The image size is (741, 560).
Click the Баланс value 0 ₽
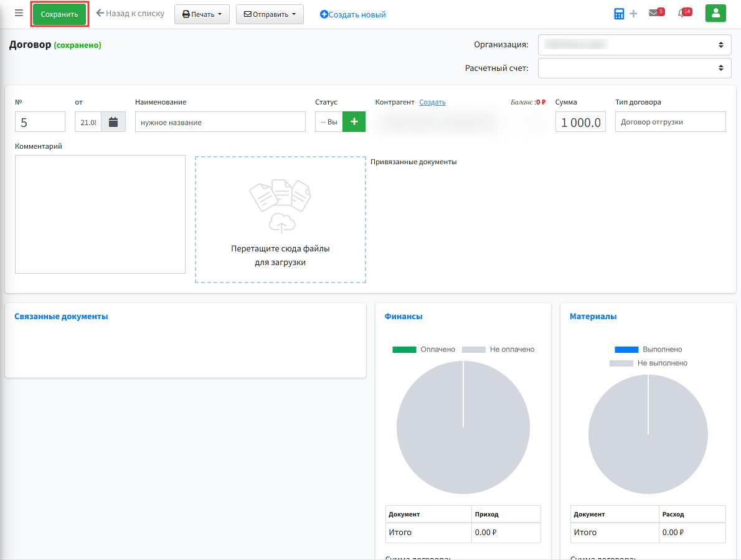[541, 102]
